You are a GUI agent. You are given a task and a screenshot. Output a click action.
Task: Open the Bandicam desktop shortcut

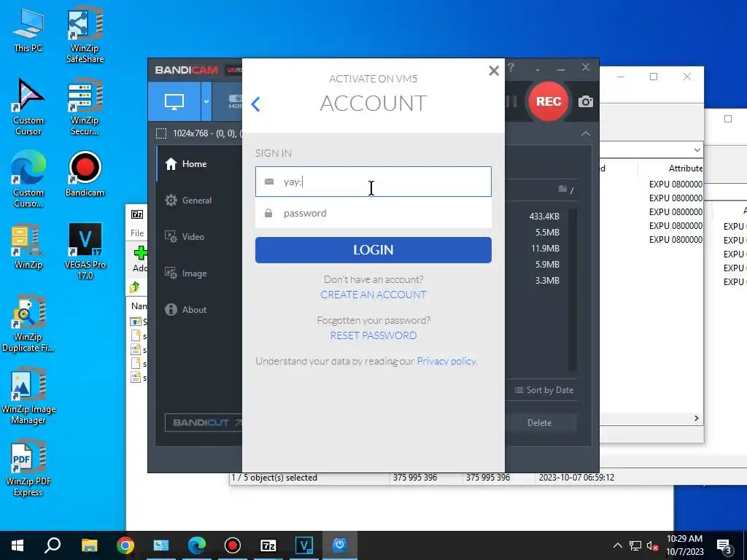(85, 174)
